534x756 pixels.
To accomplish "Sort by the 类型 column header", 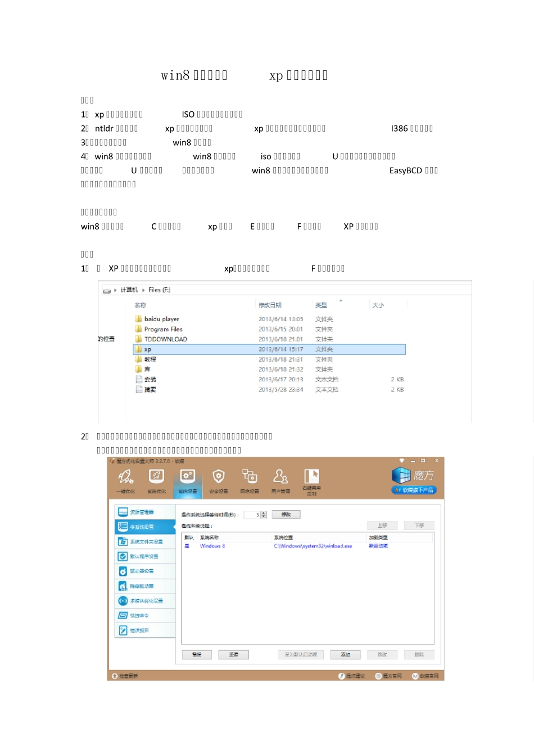I will point(321,305).
